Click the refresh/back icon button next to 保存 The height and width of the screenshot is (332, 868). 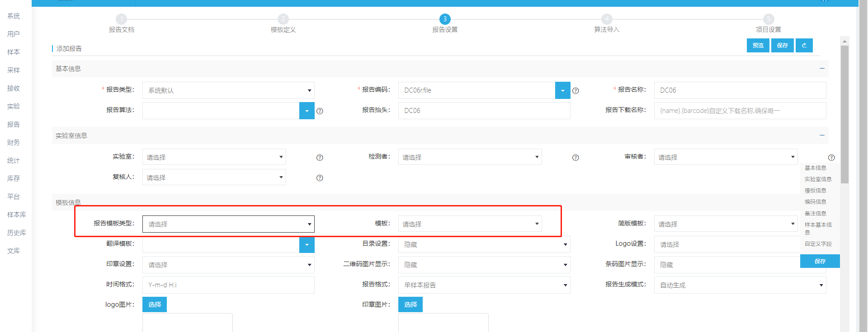click(804, 45)
